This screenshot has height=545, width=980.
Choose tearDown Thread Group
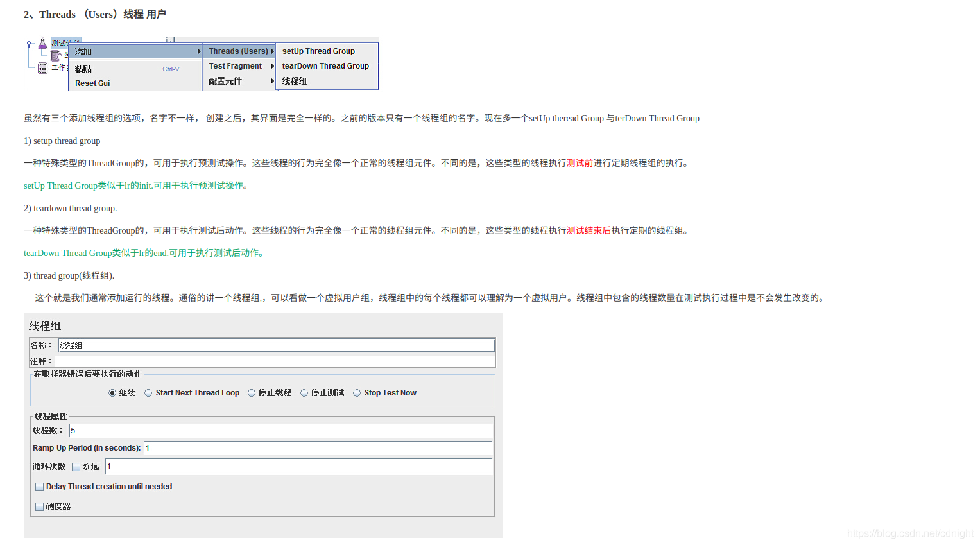coord(325,66)
